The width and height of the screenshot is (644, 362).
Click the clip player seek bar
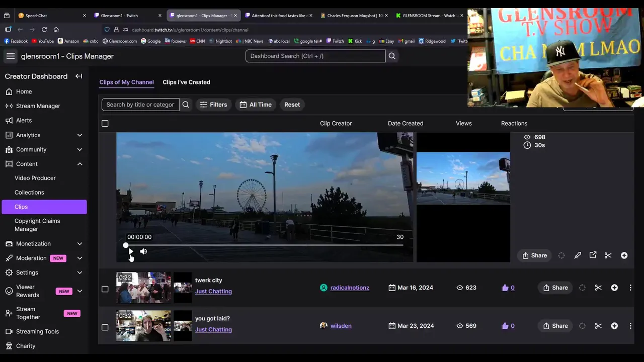(265, 245)
